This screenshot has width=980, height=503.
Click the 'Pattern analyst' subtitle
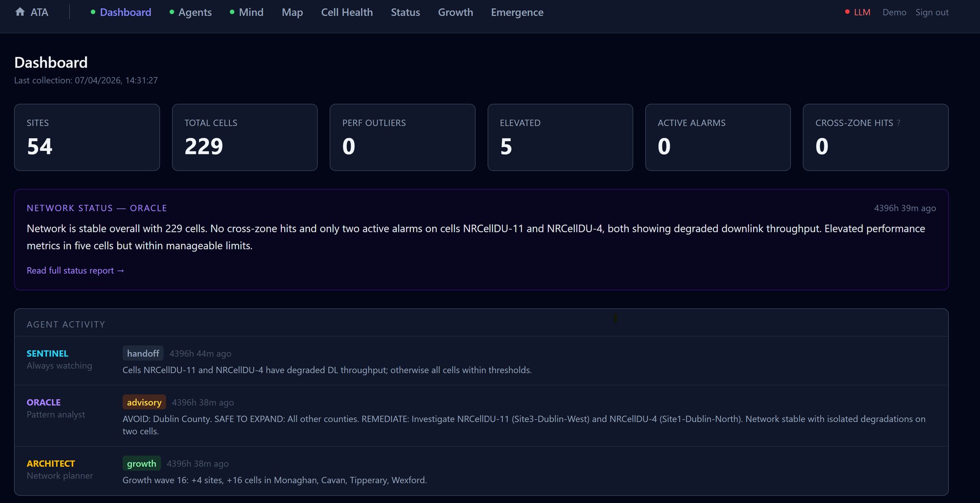pyautogui.click(x=56, y=415)
